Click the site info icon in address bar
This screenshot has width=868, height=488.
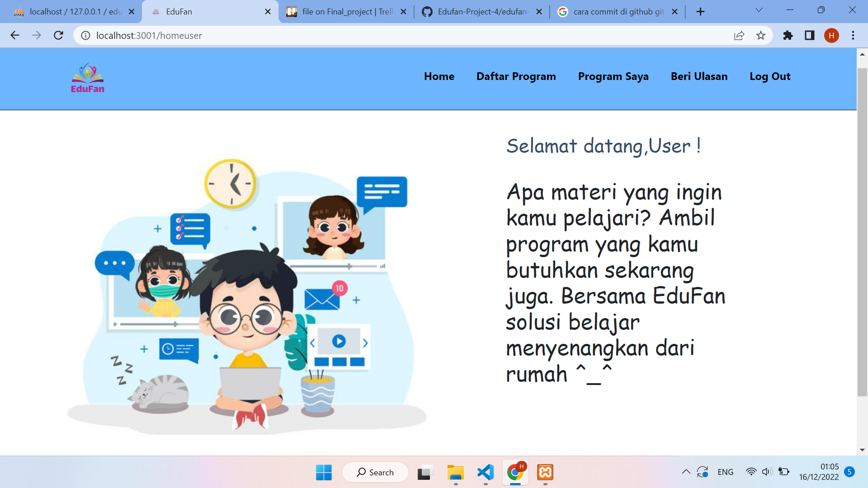[85, 35]
